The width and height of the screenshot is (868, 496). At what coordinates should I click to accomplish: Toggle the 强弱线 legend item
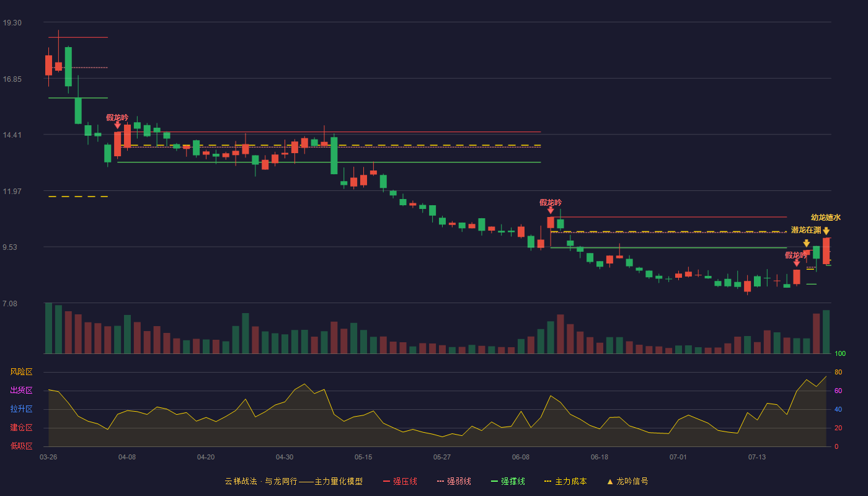click(x=454, y=481)
